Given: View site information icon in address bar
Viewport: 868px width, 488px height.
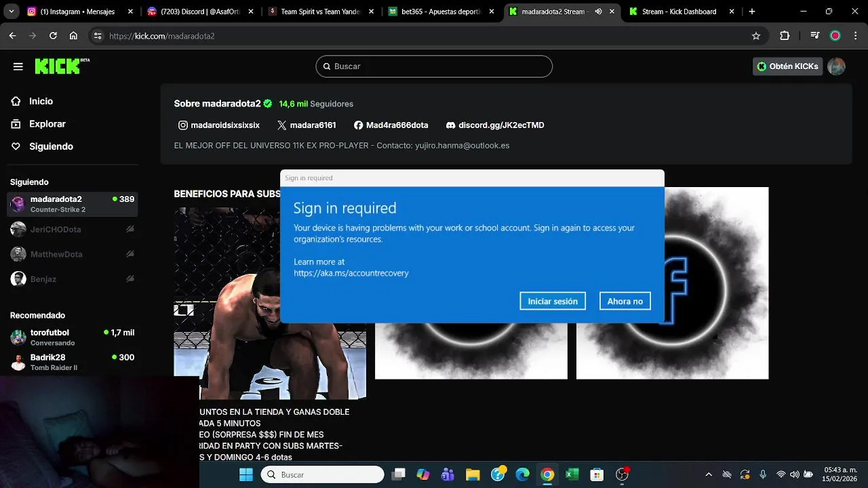Looking at the screenshot, I should coord(98,36).
